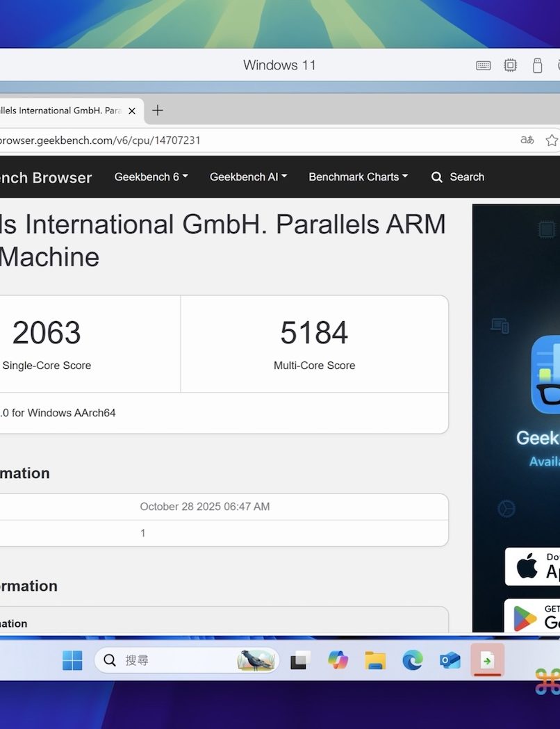Close the Parallels International GmbH tab

(132, 110)
